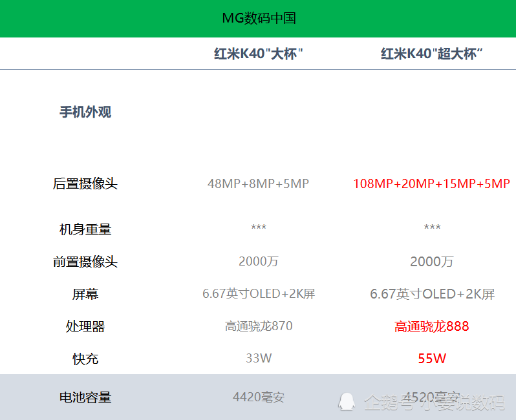Click the 电池容量 row label

(x=85, y=397)
